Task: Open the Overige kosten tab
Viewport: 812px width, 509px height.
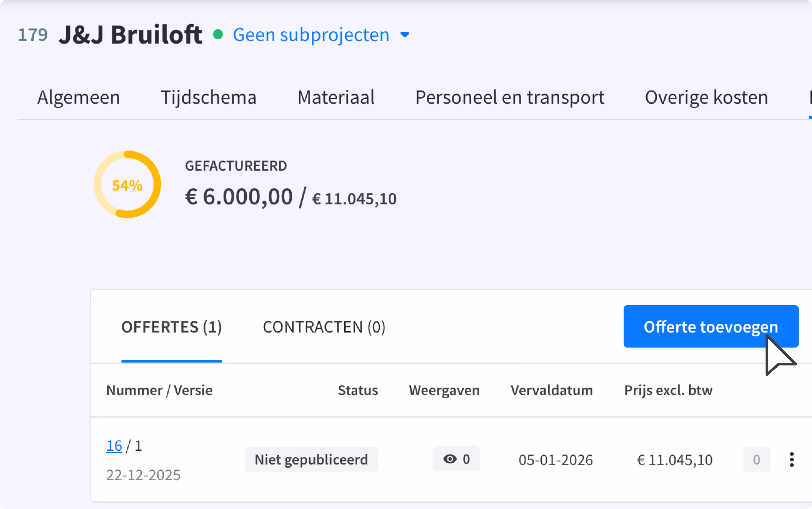Action: tap(706, 97)
